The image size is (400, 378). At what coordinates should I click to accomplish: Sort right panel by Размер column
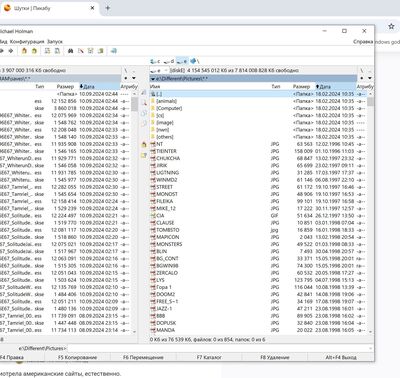click(x=301, y=87)
